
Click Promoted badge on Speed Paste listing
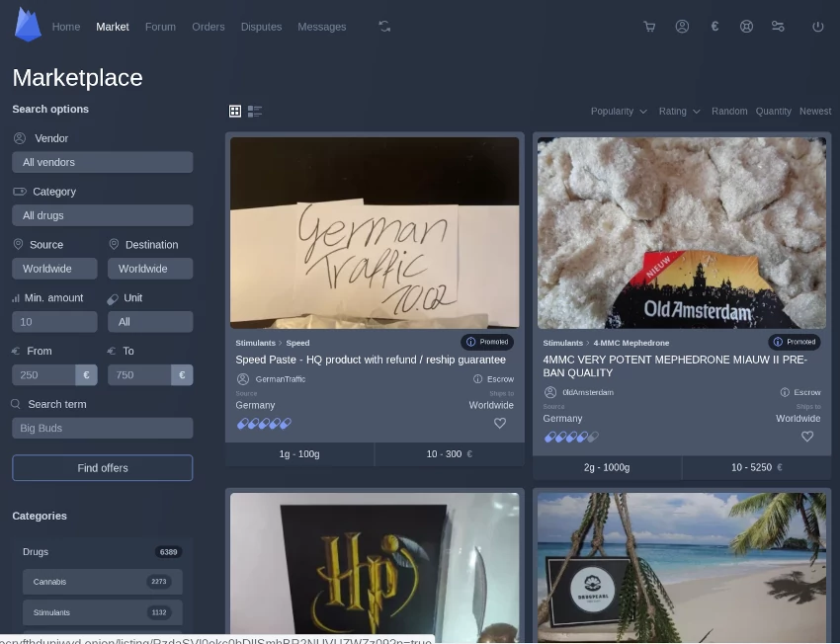[x=487, y=342]
